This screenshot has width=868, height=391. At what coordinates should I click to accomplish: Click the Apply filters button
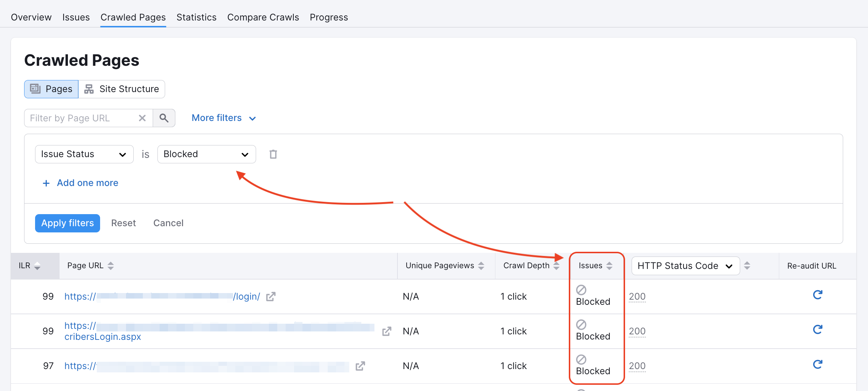[67, 223]
